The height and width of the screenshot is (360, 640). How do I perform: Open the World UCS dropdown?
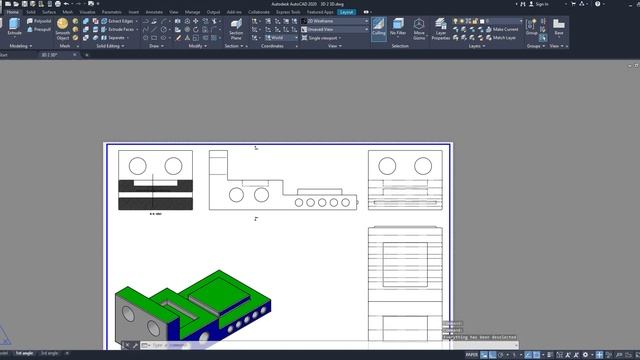click(282, 38)
